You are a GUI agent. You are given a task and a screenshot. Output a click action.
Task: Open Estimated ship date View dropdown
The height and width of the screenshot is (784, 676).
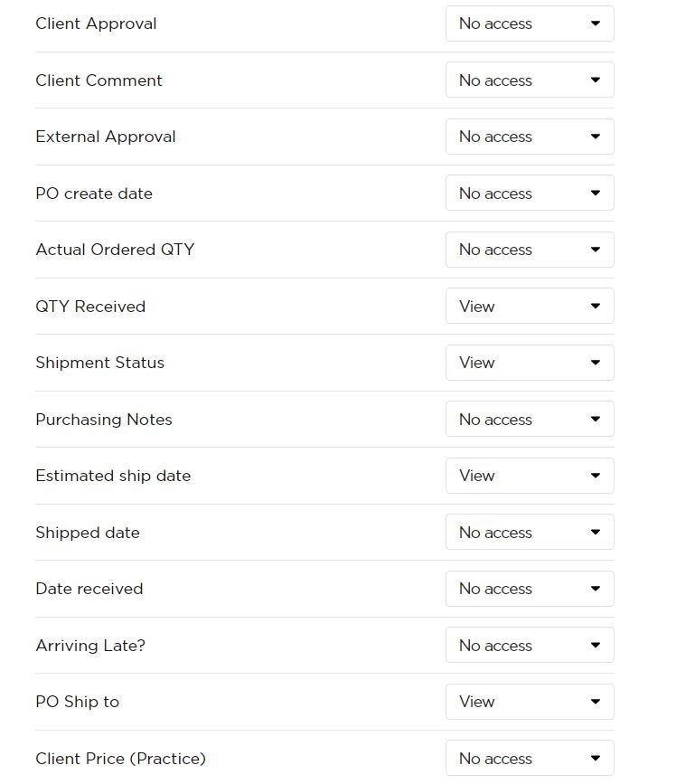pyautogui.click(x=530, y=476)
